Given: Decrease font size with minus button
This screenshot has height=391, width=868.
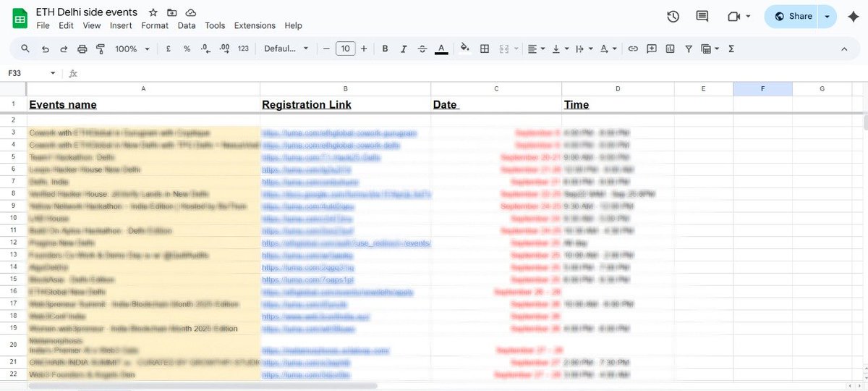Looking at the screenshot, I should [x=326, y=49].
